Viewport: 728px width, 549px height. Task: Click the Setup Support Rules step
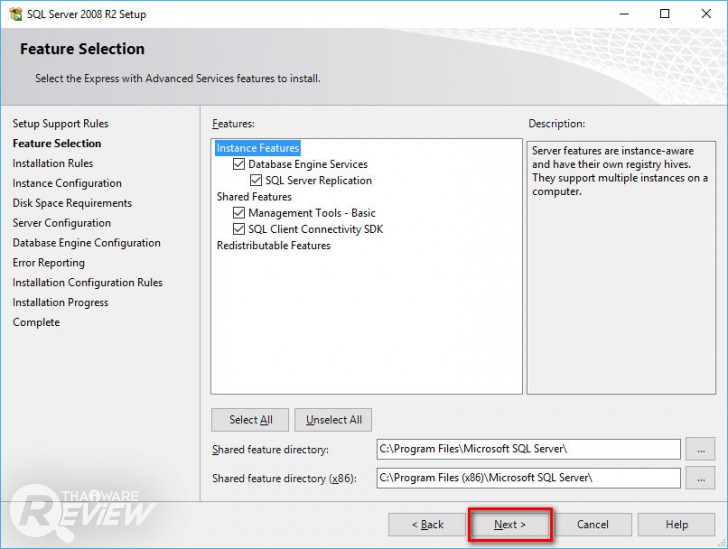[x=60, y=124]
